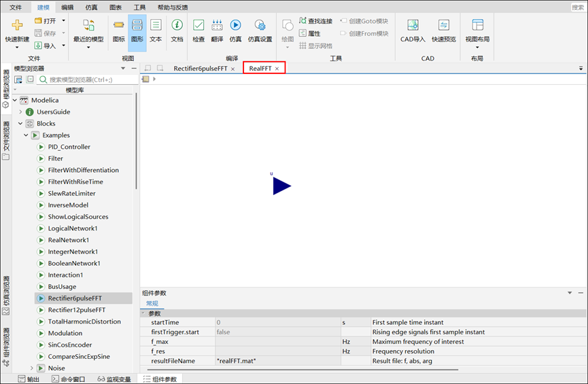Click the top-right 搜索 search box

click(x=578, y=7)
